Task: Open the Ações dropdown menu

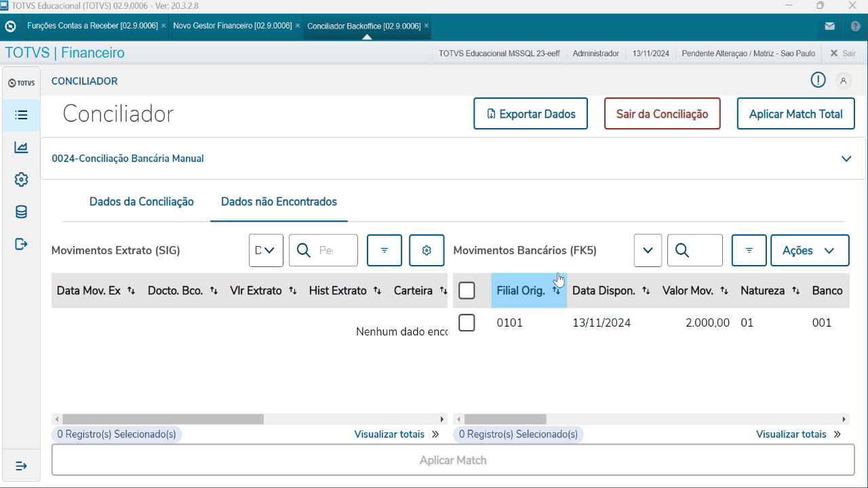Action: click(x=810, y=250)
